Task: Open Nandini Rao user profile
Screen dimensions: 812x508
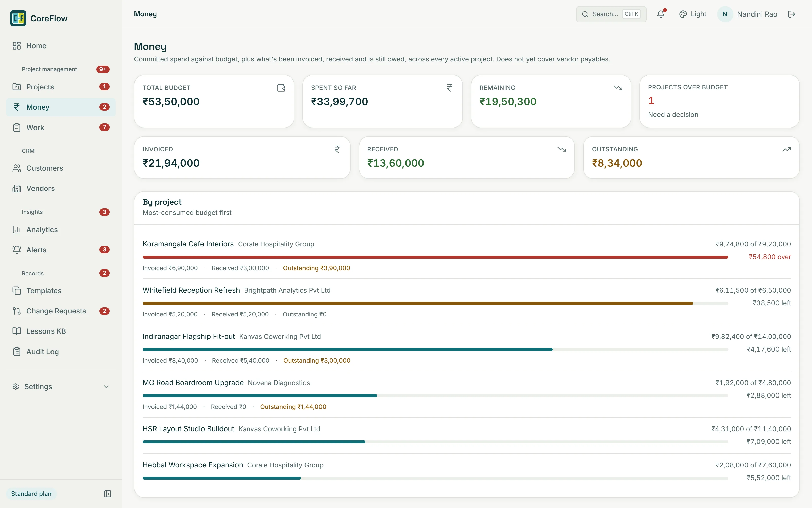Action: point(748,14)
